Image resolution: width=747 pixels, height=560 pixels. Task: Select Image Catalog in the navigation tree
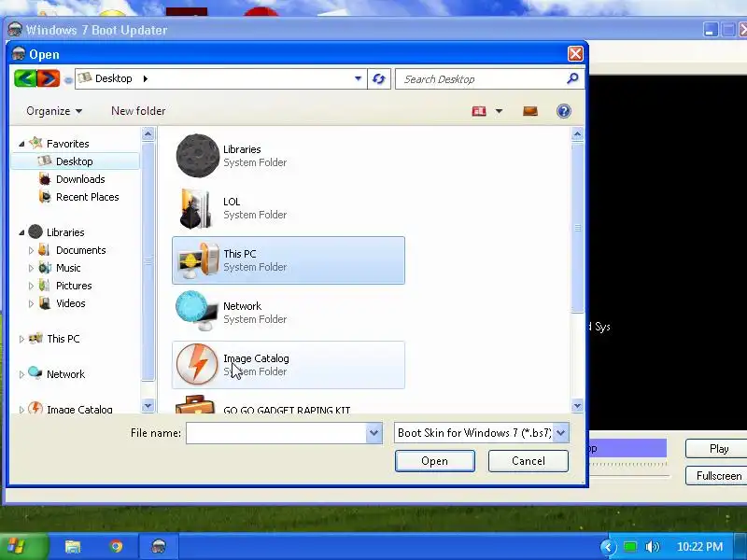(x=79, y=409)
